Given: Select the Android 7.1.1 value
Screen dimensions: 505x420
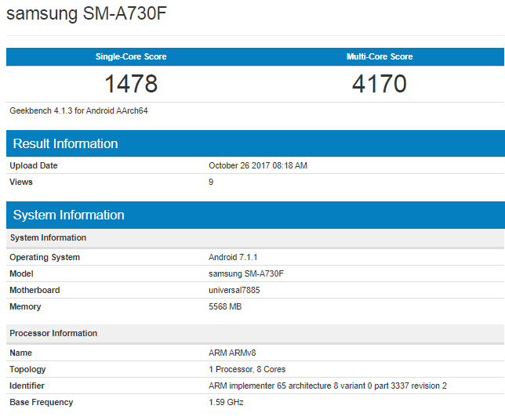Looking at the screenshot, I should 234,257.
